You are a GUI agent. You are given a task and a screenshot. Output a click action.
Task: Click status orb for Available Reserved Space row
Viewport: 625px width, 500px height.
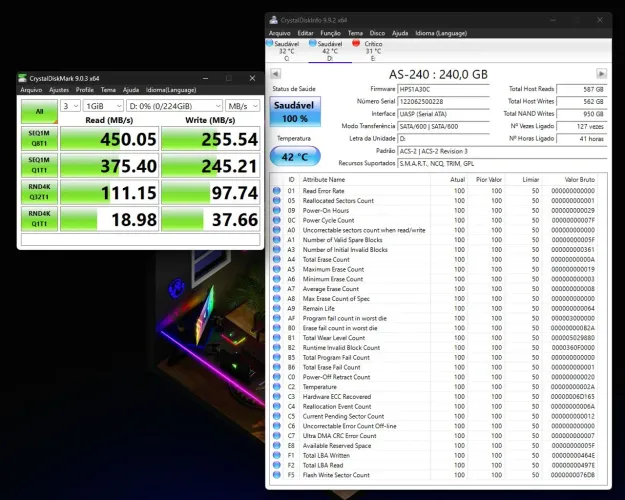277,445
